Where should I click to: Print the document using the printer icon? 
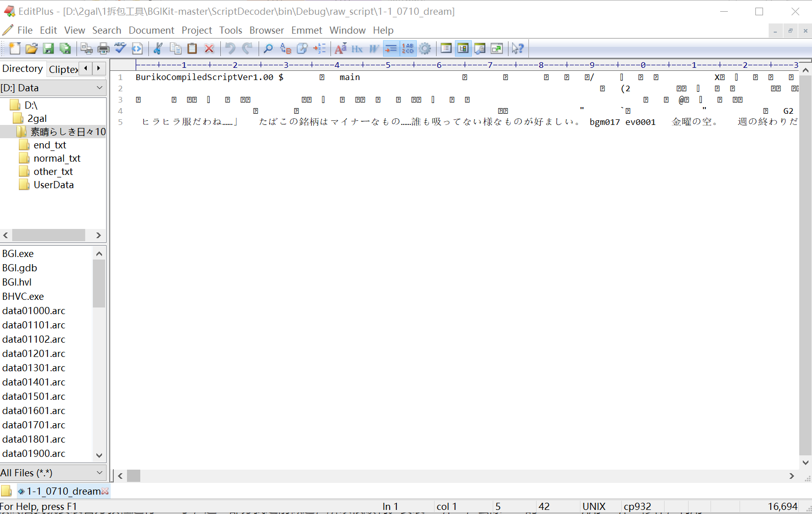(x=104, y=48)
